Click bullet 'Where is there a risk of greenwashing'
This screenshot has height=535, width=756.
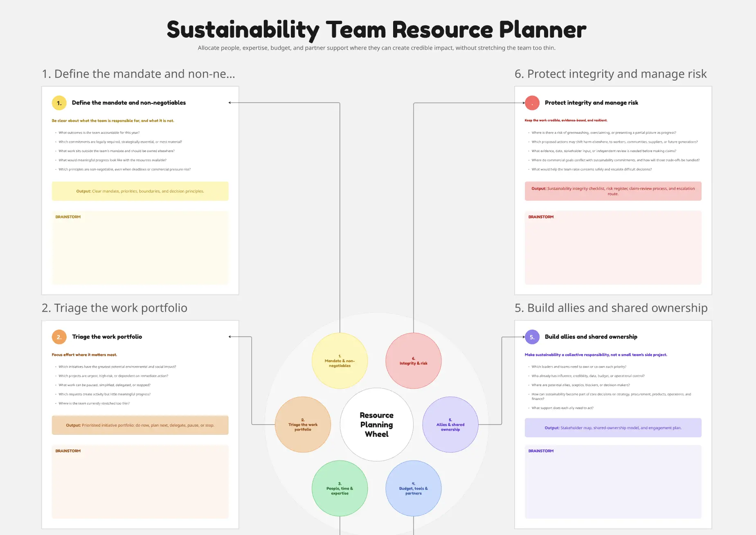tap(604, 133)
